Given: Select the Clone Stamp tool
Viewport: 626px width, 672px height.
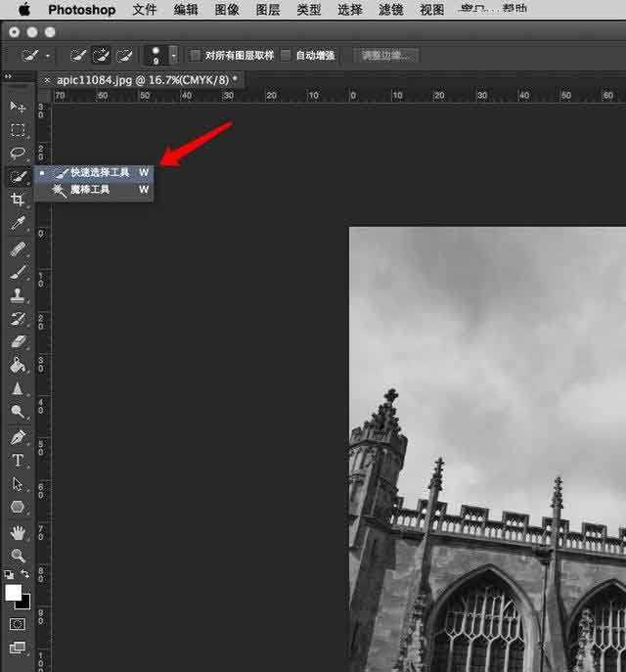Looking at the screenshot, I should pos(17,294).
